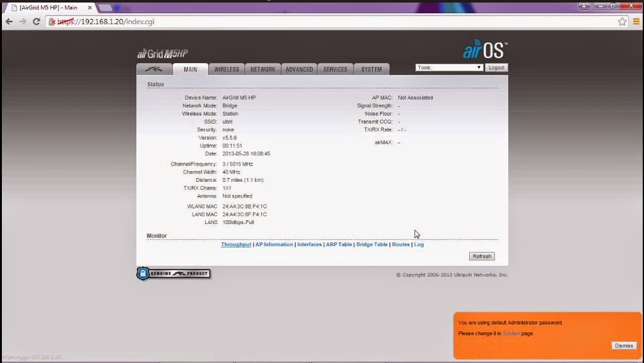Open the Throughput monitor link
The width and height of the screenshot is (644, 363).
coord(236,244)
